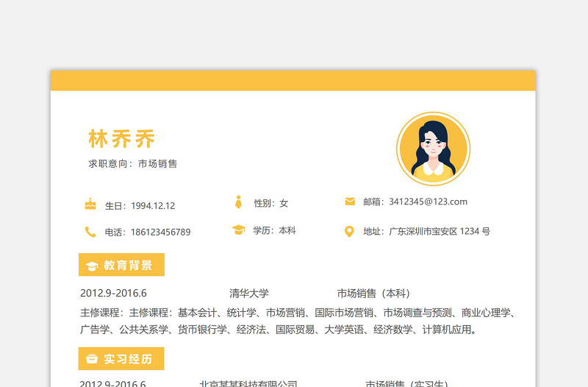Screen dimensions: 588x387
Task: Click the yellow banner at page top
Action: tap(293, 80)
